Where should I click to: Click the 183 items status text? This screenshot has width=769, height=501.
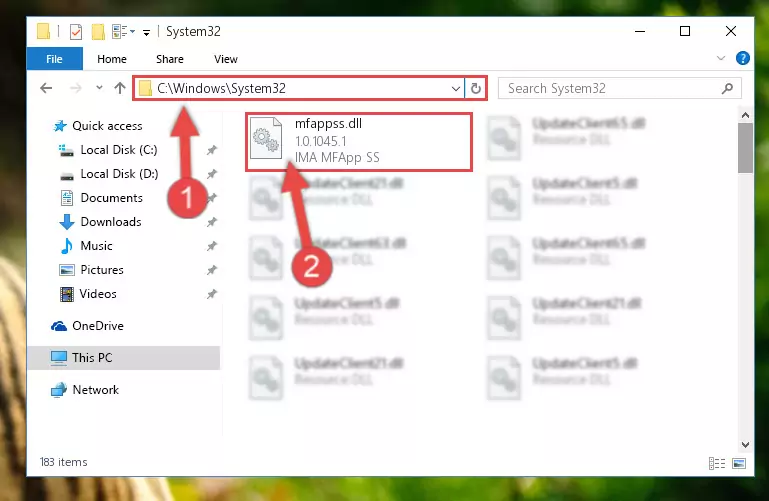click(63, 462)
